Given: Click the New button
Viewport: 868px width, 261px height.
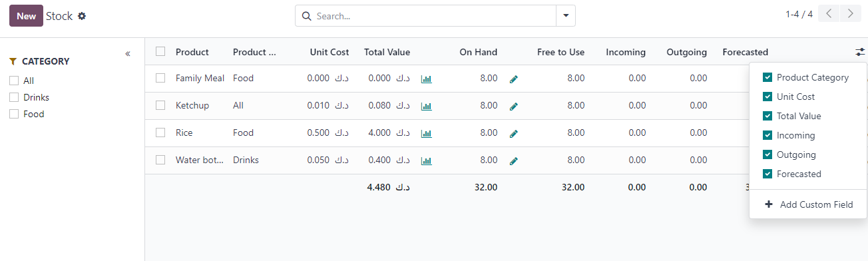Looking at the screenshot, I should tap(26, 16).
